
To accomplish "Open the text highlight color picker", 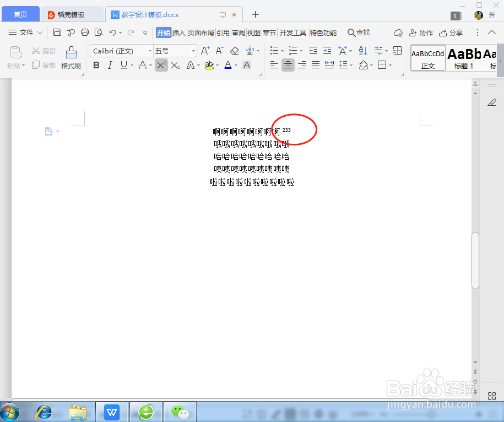I will (218, 65).
